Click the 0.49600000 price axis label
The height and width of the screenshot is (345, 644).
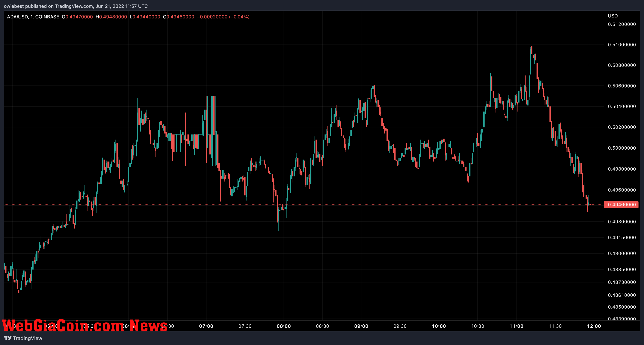coord(622,190)
